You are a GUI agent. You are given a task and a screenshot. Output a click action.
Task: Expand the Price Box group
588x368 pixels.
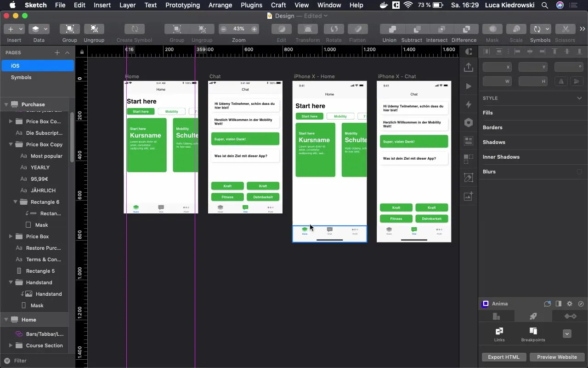pyautogui.click(x=11, y=236)
